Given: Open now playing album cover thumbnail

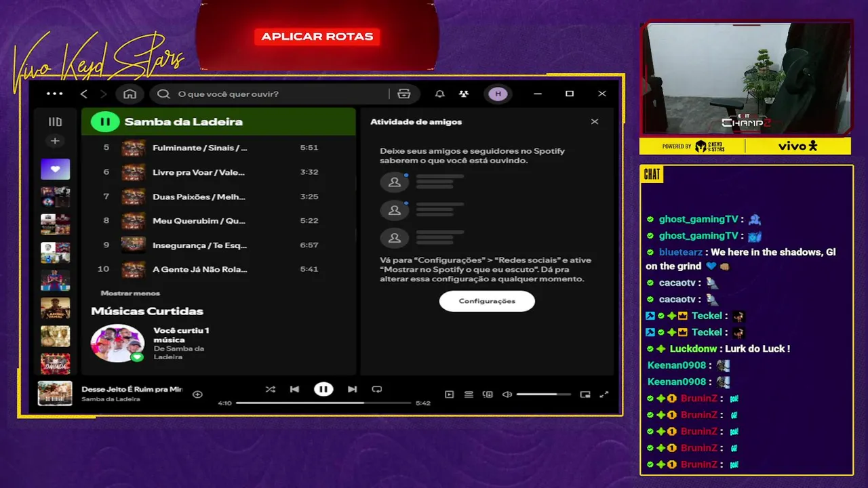Looking at the screenshot, I should [x=55, y=394].
